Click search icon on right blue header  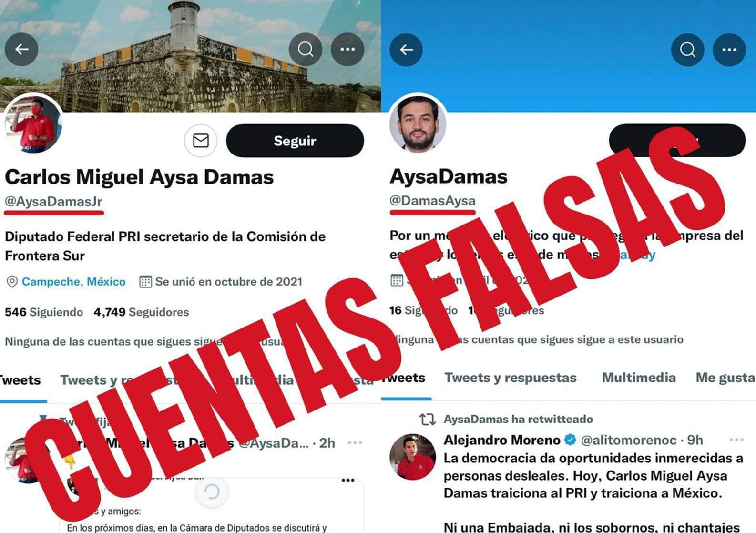click(x=687, y=50)
